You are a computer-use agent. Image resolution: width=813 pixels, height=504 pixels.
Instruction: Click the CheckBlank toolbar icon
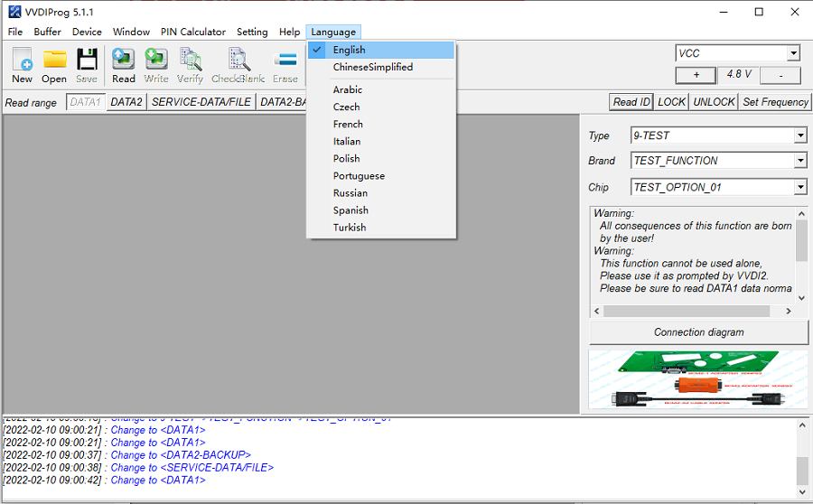(x=238, y=66)
